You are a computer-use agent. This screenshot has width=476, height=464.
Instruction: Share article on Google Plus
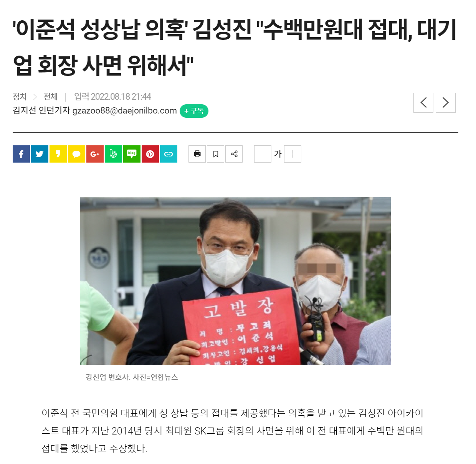95,154
